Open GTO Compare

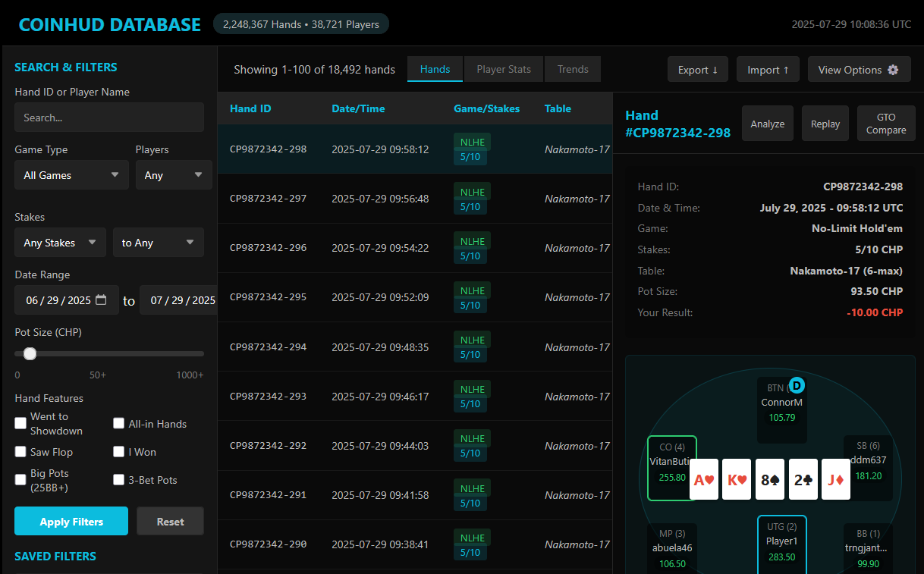tap(886, 124)
